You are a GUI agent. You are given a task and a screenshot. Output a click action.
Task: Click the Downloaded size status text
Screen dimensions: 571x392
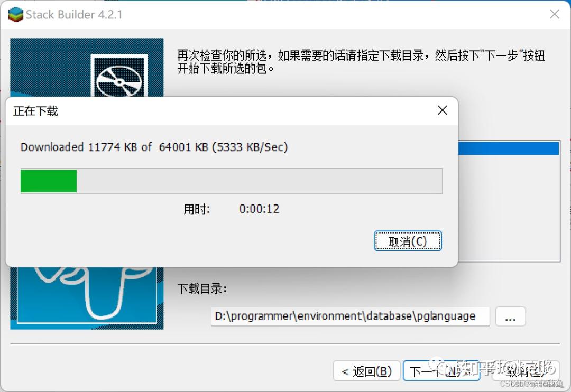[x=153, y=147]
